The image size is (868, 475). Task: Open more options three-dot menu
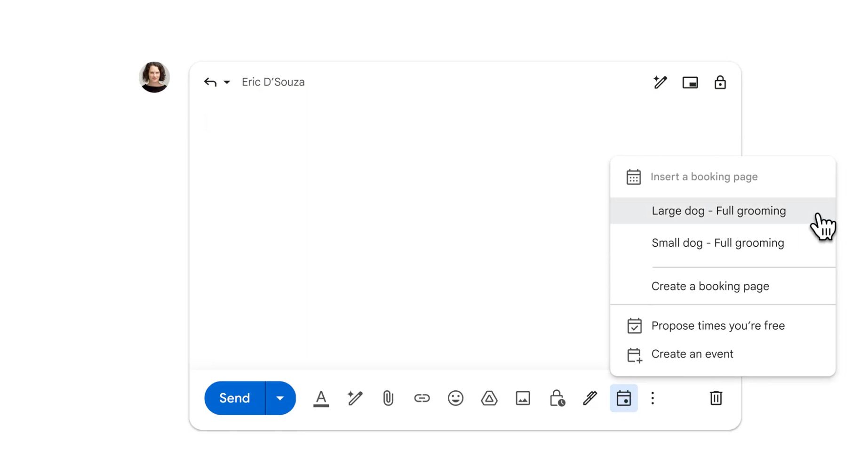[x=653, y=398]
